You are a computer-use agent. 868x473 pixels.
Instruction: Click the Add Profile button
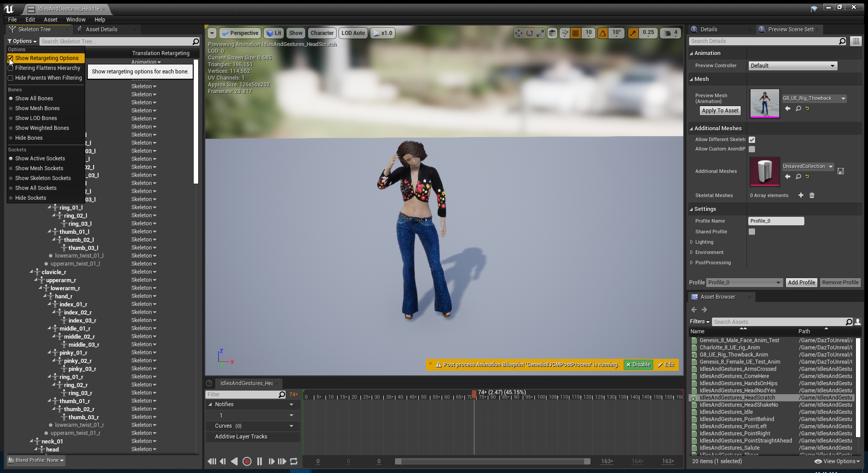[x=801, y=283]
